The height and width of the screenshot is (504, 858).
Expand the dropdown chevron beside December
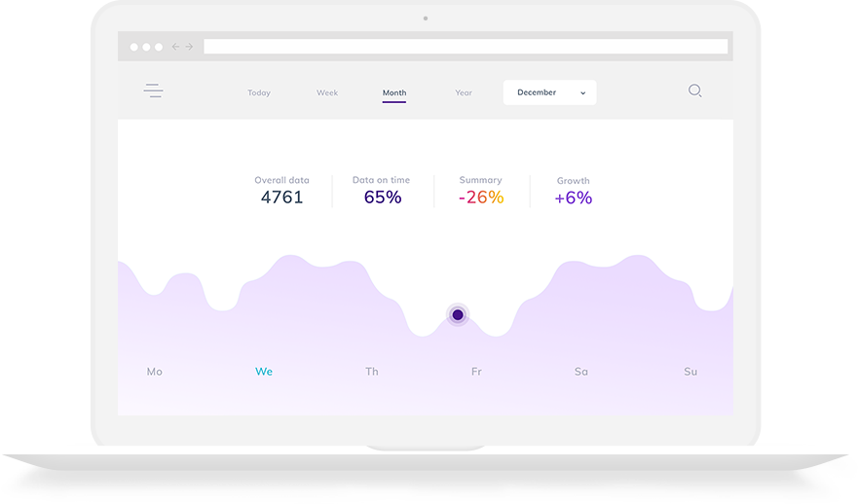pyautogui.click(x=582, y=92)
